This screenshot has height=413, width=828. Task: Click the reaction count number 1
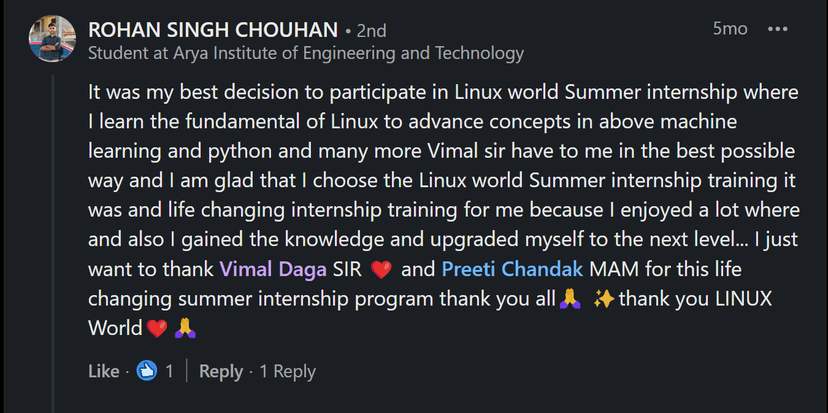pyautogui.click(x=170, y=371)
